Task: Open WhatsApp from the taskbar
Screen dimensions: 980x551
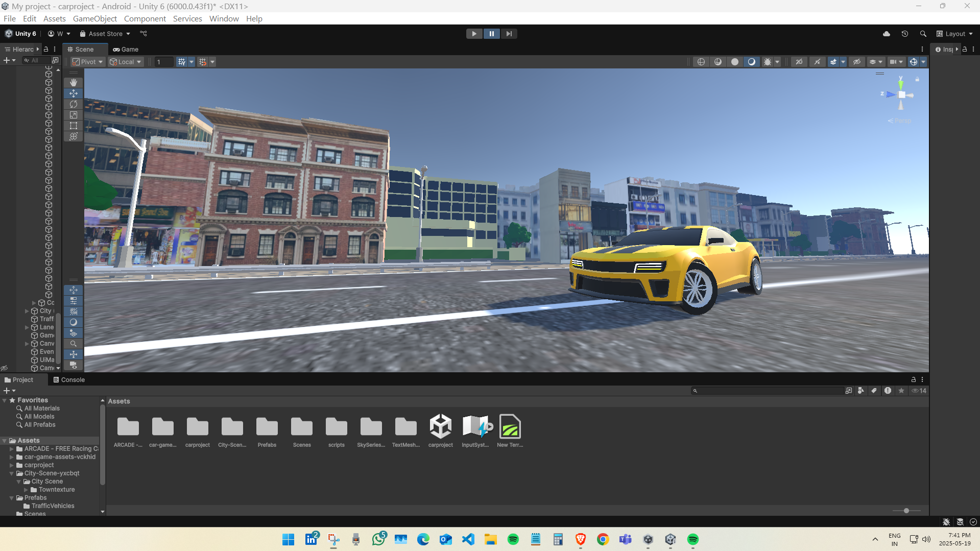Action: (x=378, y=539)
